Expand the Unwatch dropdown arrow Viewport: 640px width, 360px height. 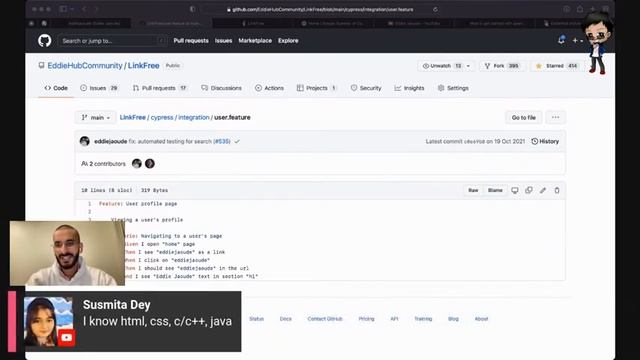point(469,66)
